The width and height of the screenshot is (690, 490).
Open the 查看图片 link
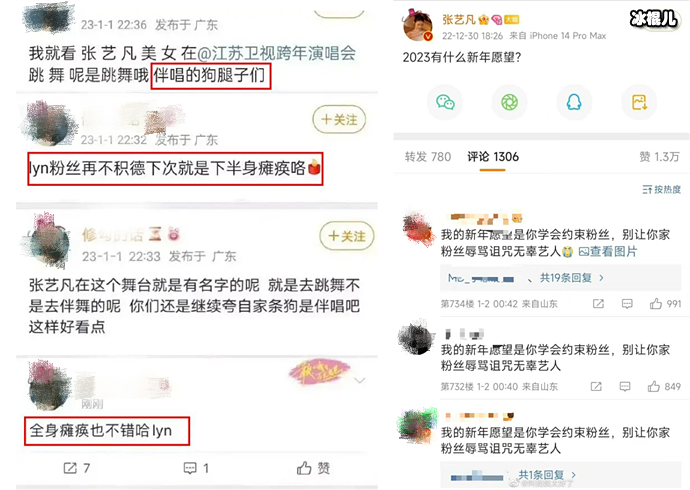click(608, 251)
